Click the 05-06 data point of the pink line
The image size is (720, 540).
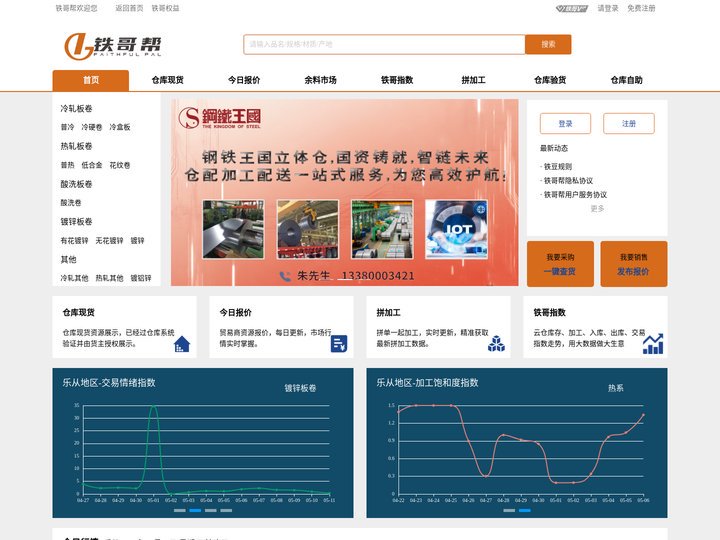click(x=643, y=415)
